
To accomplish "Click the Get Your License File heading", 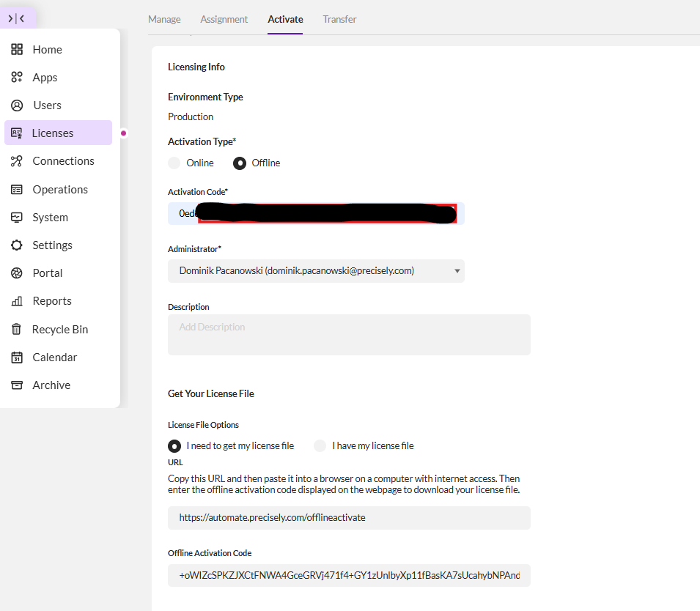I will point(210,393).
